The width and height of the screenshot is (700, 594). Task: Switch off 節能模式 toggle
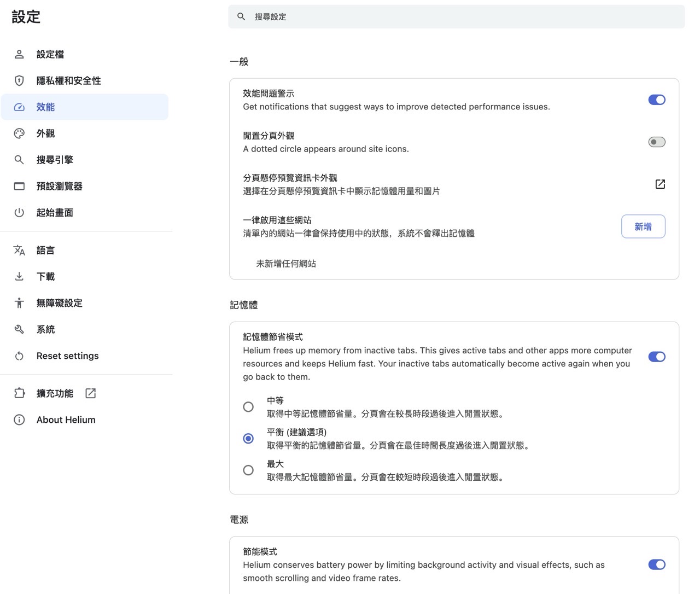point(656,564)
